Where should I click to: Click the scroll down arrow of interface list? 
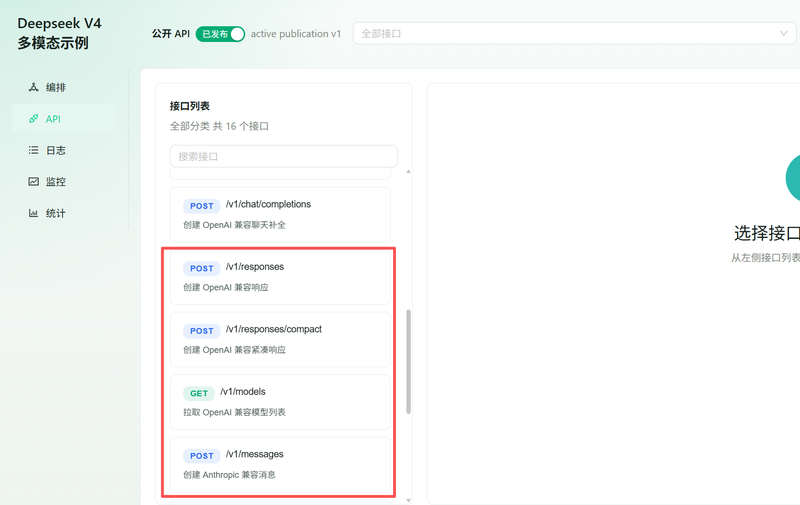(x=408, y=500)
